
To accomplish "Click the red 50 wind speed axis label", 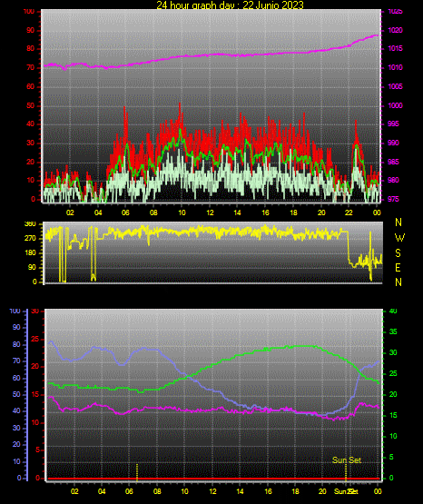I will pos(30,105).
